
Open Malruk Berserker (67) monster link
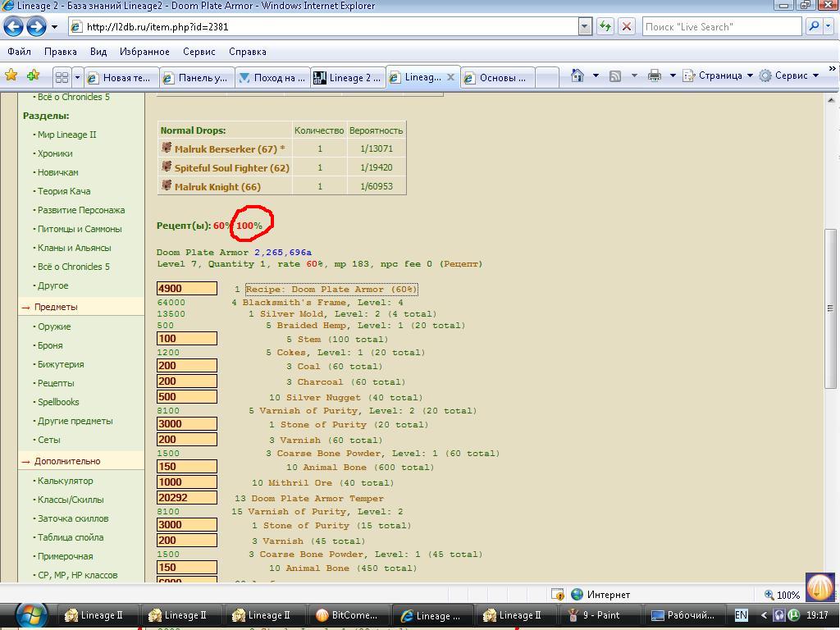pyautogui.click(x=226, y=149)
